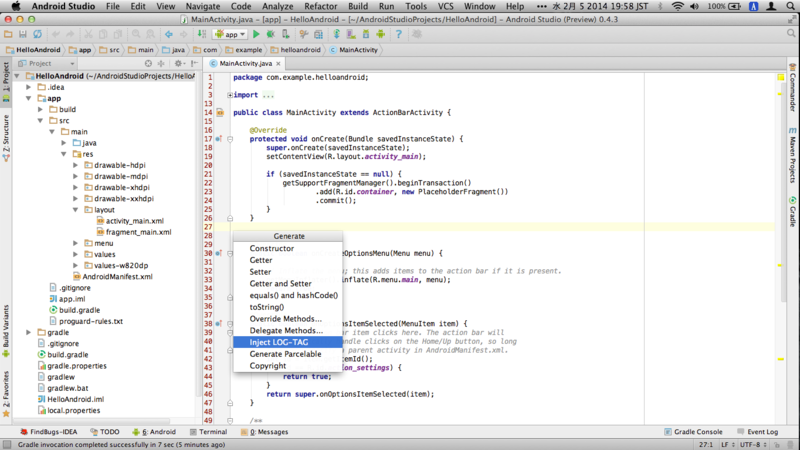Expand the drawable-hdpi folder

(76, 165)
